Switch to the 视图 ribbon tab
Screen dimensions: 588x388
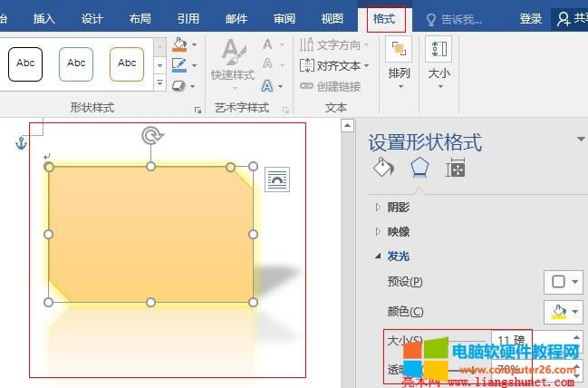(333, 18)
